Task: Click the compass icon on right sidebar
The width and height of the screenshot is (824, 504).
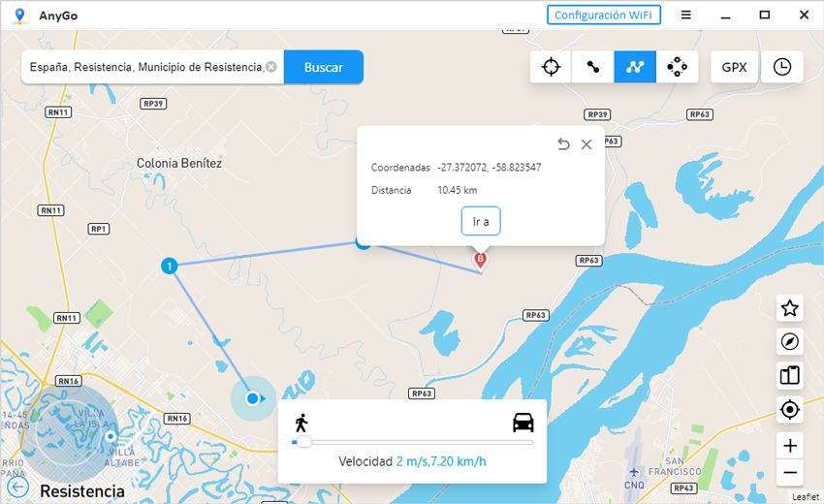Action: pyautogui.click(x=789, y=342)
